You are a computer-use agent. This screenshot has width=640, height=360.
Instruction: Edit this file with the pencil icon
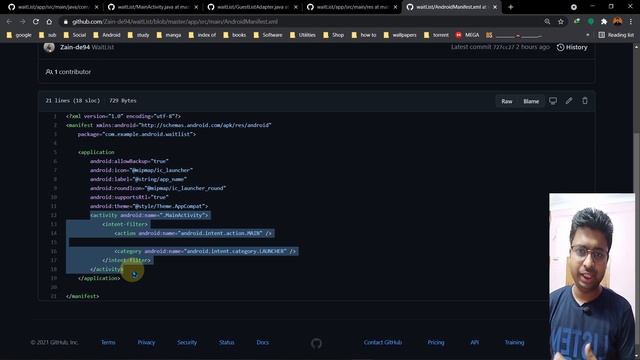pyautogui.click(x=569, y=101)
